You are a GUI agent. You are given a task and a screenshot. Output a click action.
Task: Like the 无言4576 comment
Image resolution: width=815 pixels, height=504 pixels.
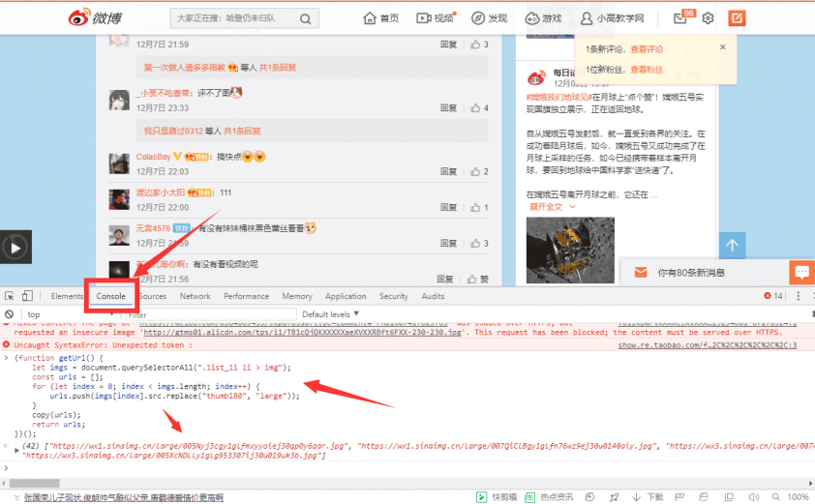[x=479, y=243]
